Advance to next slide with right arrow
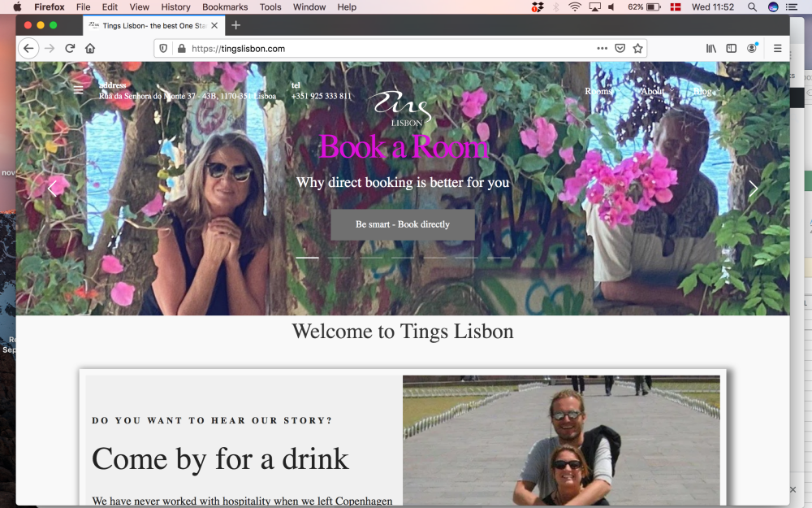Viewport: 812px width, 508px height. click(753, 189)
